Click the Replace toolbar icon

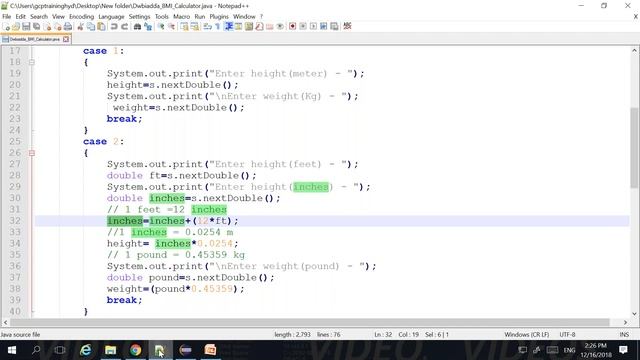(148, 27)
